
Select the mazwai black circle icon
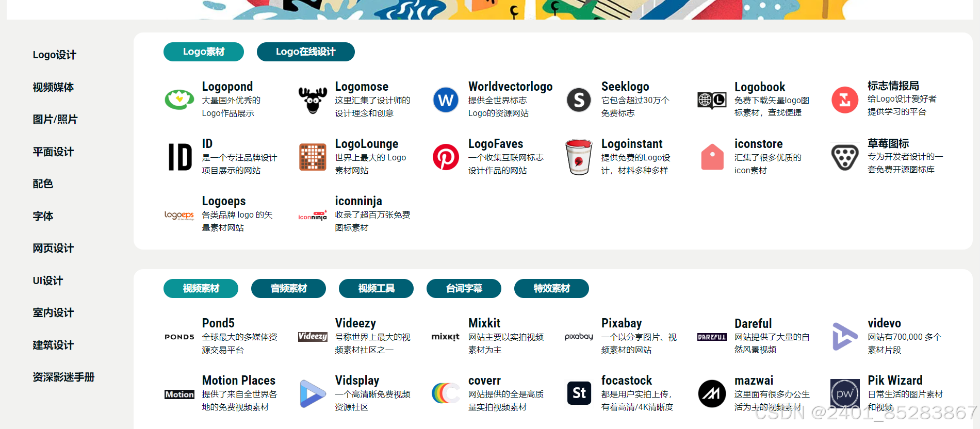point(712,393)
